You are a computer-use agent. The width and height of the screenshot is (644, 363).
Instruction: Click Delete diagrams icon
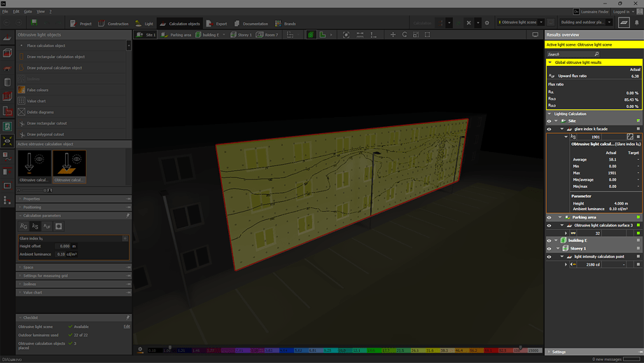22,112
